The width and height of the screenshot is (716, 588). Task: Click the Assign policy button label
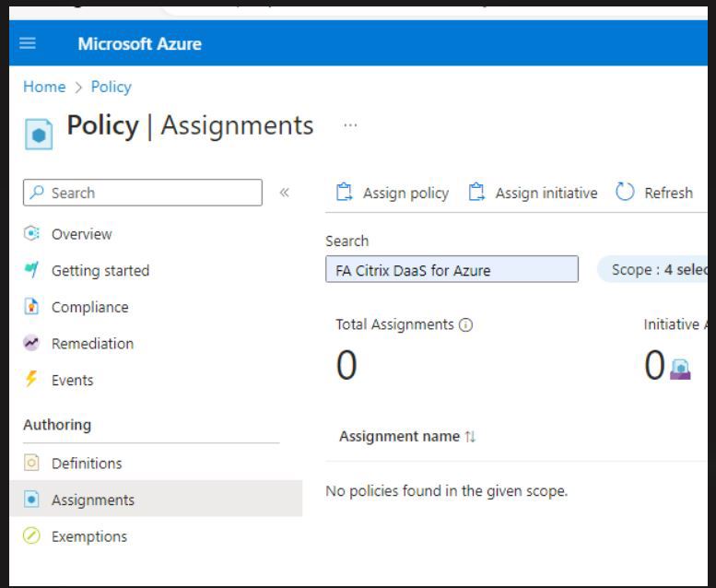pyautogui.click(x=406, y=194)
